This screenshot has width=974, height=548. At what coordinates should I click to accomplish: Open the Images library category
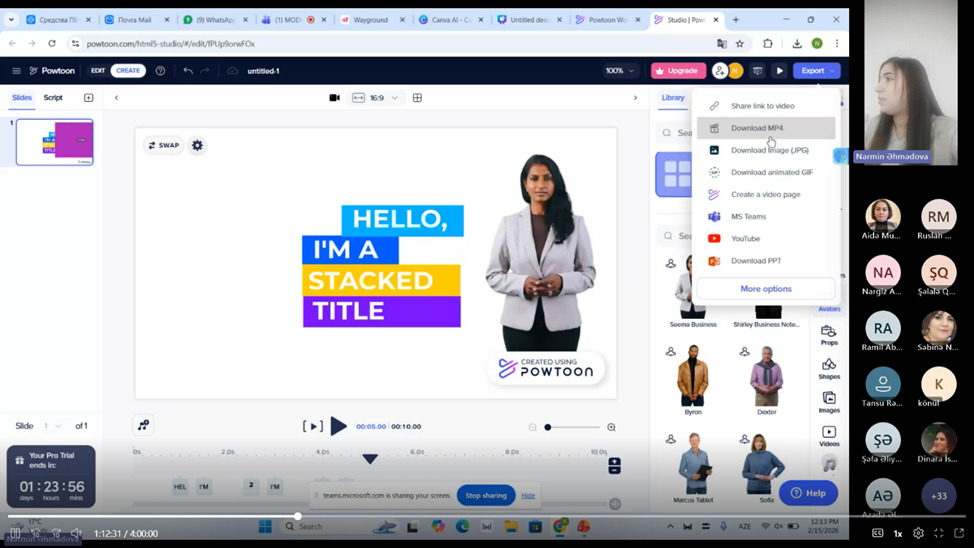click(829, 401)
